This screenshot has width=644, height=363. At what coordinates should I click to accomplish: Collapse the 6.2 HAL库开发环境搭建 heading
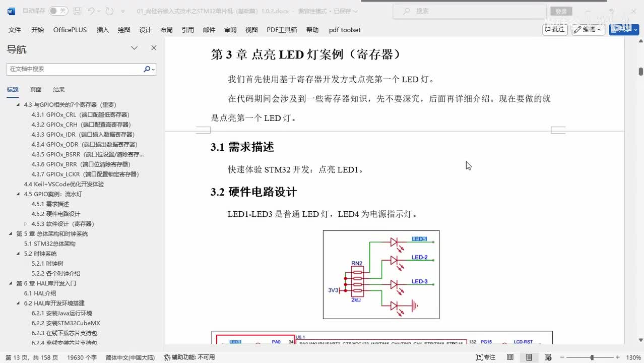click(18, 303)
